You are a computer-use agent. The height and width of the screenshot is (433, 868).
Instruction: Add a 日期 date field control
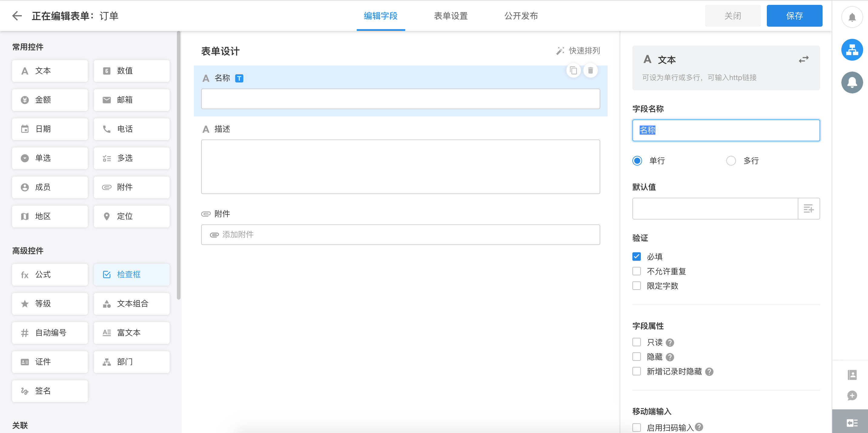pos(50,129)
